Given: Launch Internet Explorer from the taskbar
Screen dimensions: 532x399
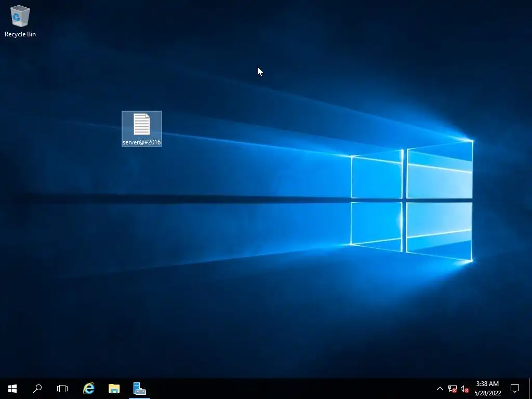Looking at the screenshot, I should [89, 389].
